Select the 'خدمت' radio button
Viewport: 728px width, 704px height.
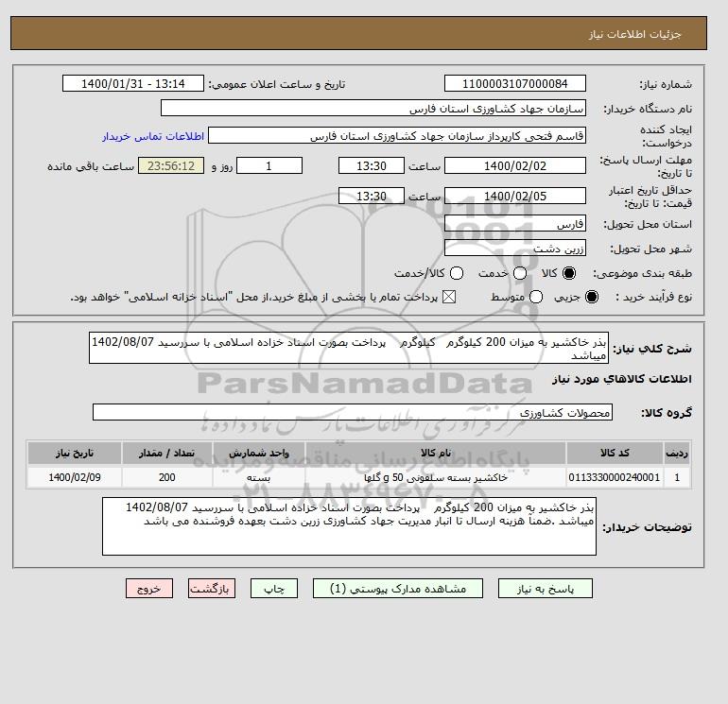[520, 273]
